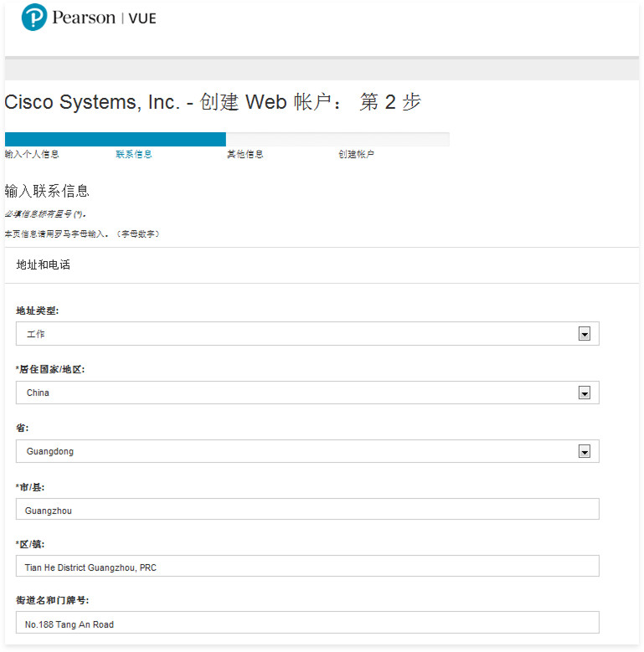Focus the 市/县 field containing Guangzhou

click(307, 509)
